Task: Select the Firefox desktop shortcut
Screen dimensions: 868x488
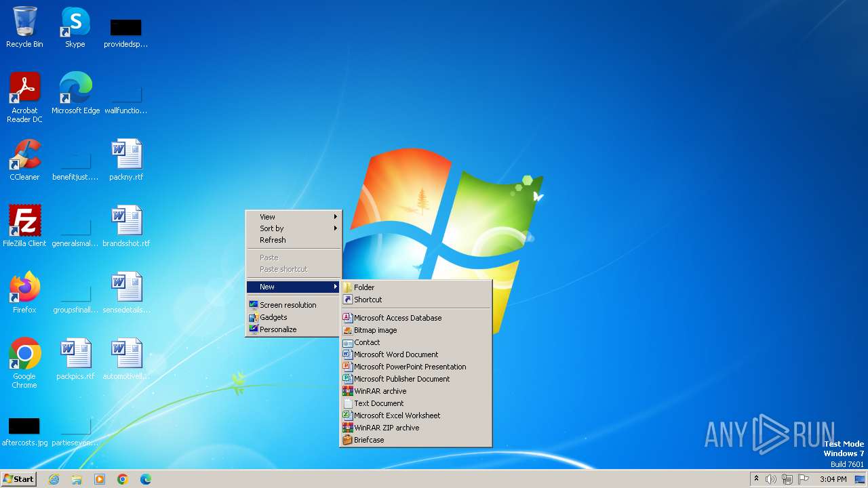Action: point(24,293)
